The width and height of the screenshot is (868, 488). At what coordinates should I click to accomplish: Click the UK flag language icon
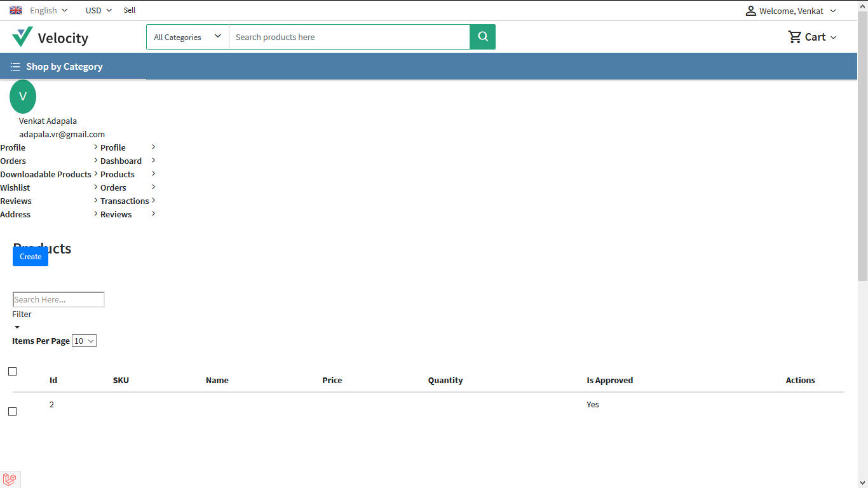tap(16, 10)
